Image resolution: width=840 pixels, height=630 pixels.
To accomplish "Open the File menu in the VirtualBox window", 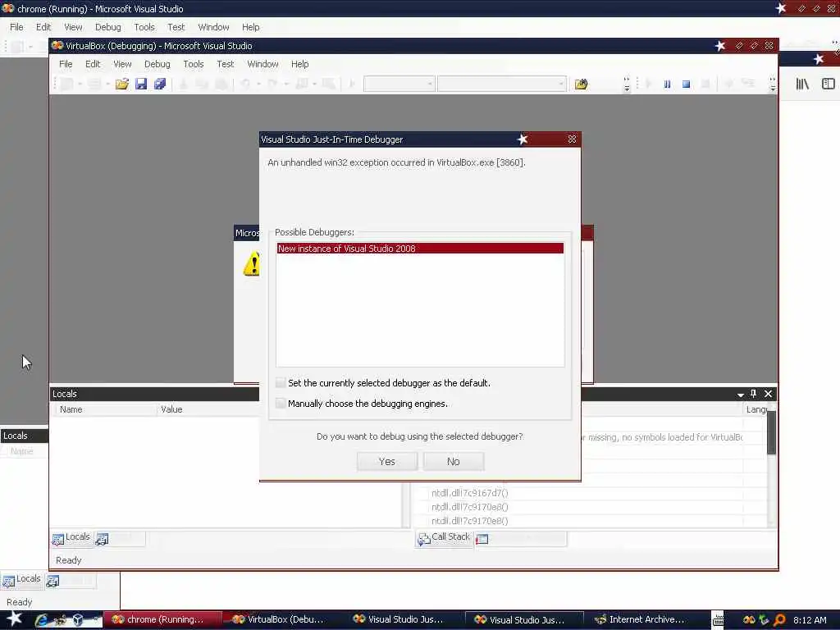I will tap(66, 64).
